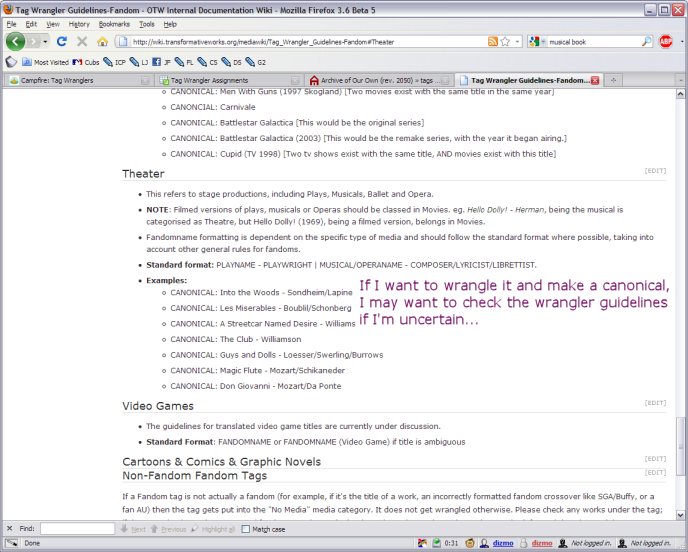Edit the Non-Fandom Fandom Tags EDIT link
Viewport: 688px width, 552px height.
coord(655,473)
